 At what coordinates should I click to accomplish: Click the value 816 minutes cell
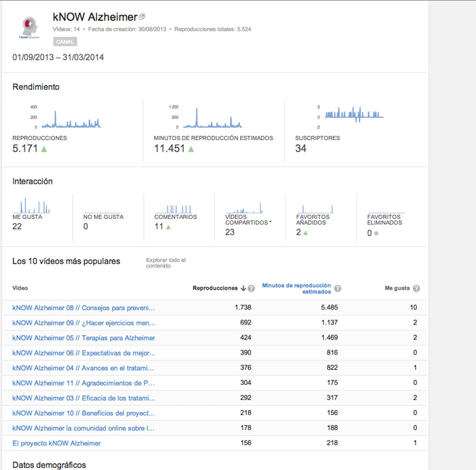[x=332, y=352]
